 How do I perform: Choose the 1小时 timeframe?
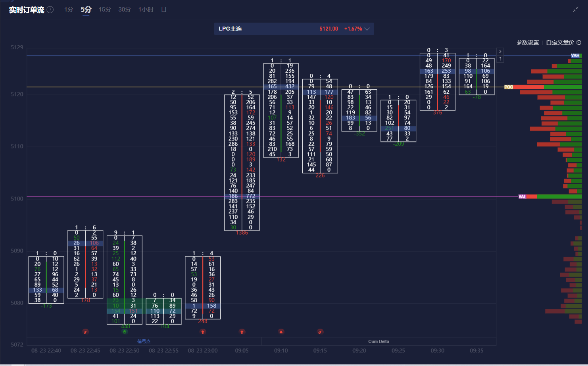pos(146,10)
